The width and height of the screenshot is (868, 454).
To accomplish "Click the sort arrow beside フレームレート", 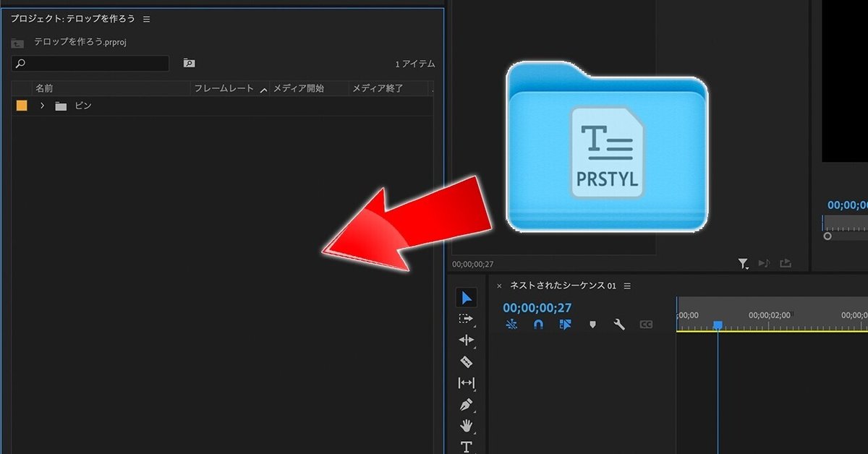I will (263, 89).
